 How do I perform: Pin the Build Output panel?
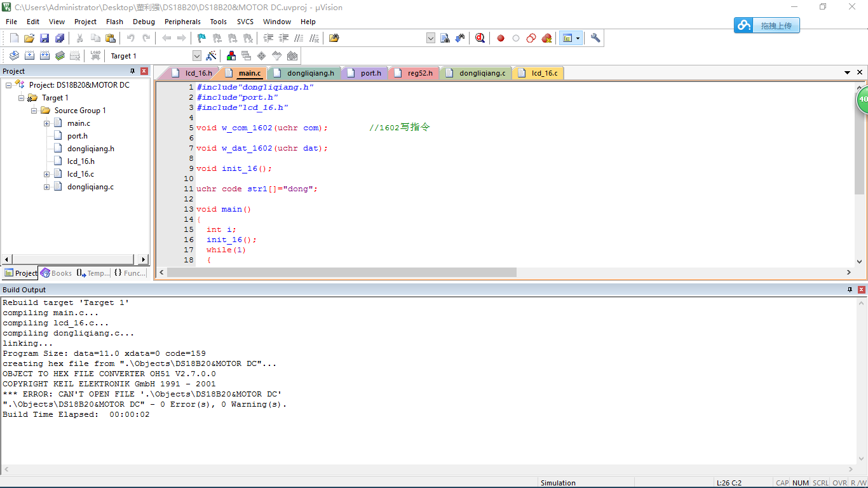tap(850, 290)
